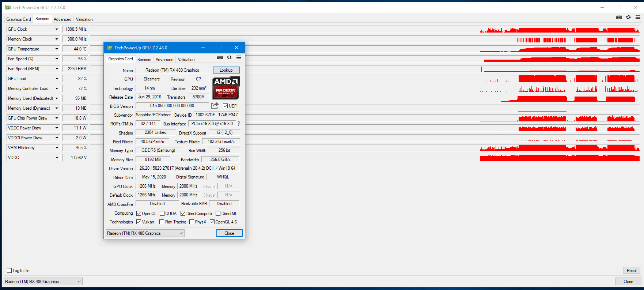Click the Memory Size value 8192 MB
Image resolution: width=644 pixels, height=290 pixels.
(x=153, y=159)
